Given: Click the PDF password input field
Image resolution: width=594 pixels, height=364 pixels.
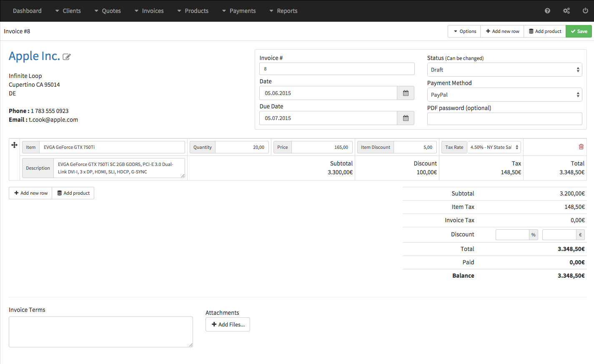Looking at the screenshot, I should pyautogui.click(x=504, y=119).
